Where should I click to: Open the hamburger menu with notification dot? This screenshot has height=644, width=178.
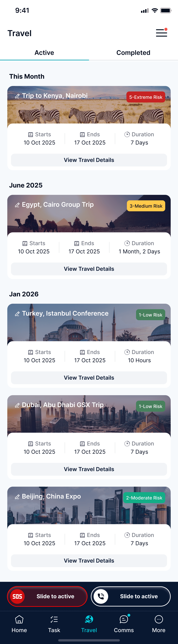[x=162, y=33]
